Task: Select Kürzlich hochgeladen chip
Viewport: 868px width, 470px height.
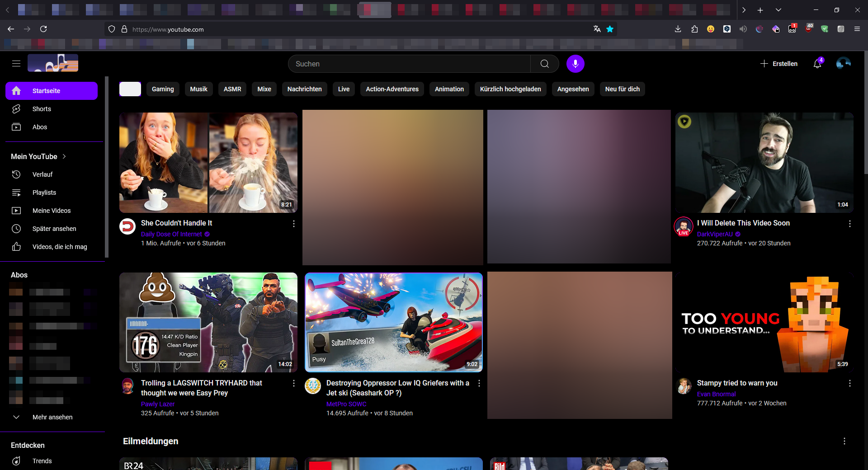Action: (510, 89)
